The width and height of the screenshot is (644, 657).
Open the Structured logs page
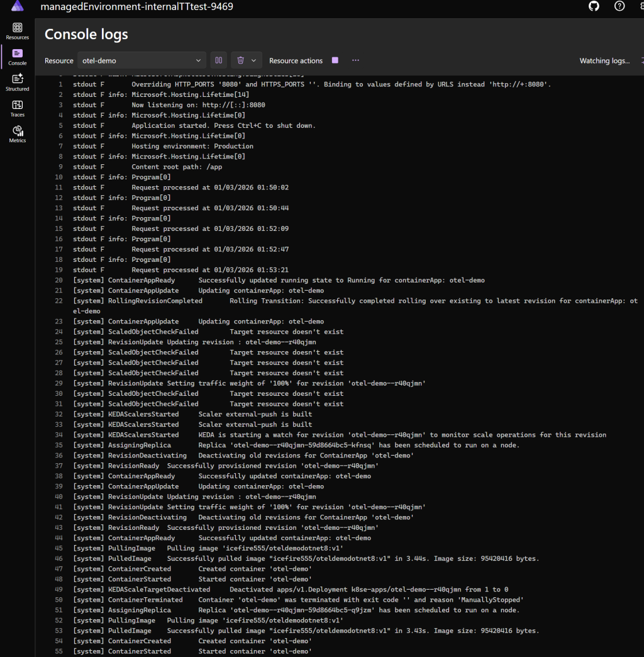pos(17,82)
